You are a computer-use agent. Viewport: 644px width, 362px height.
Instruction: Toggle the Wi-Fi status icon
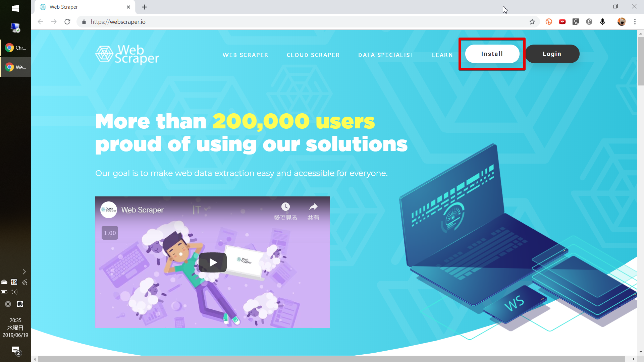pyautogui.click(x=25, y=282)
